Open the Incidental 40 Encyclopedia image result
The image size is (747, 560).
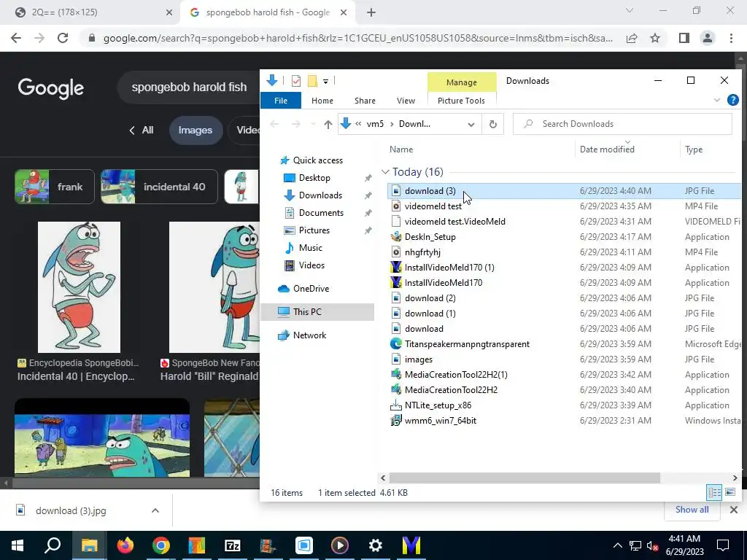[x=79, y=287]
